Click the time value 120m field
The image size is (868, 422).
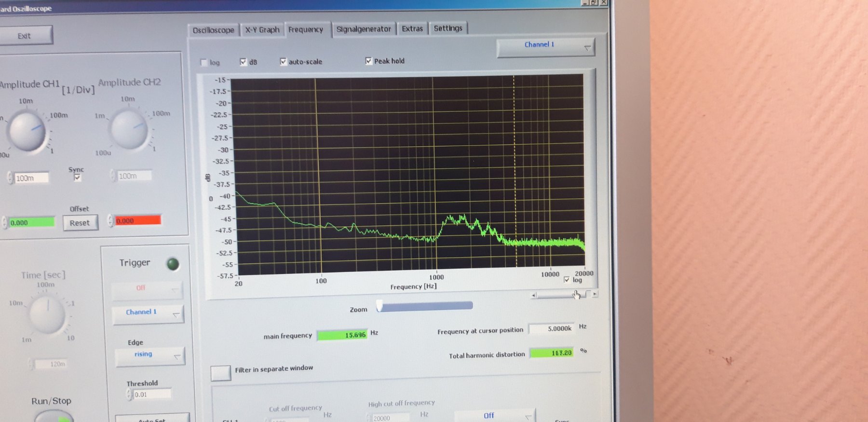pyautogui.click(x=52, y=364)
